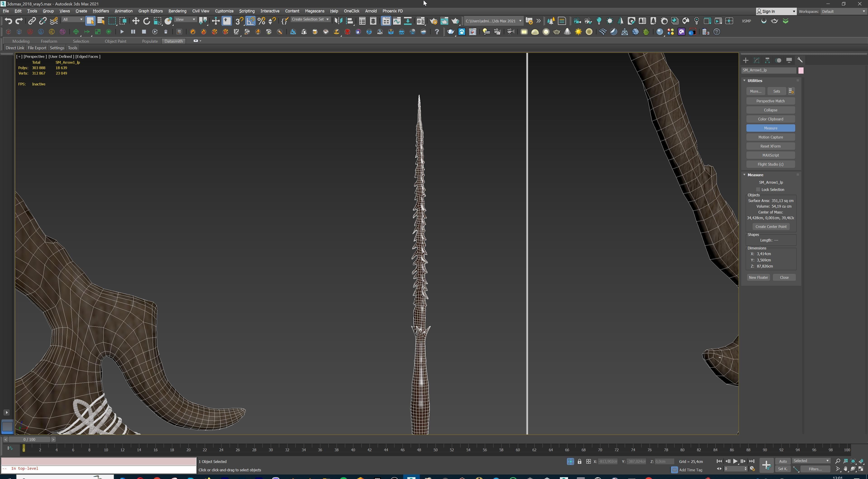Enable the Lock Selection checkbox
Viewport: 868px width, 479px height.
[x=758, y=190]
